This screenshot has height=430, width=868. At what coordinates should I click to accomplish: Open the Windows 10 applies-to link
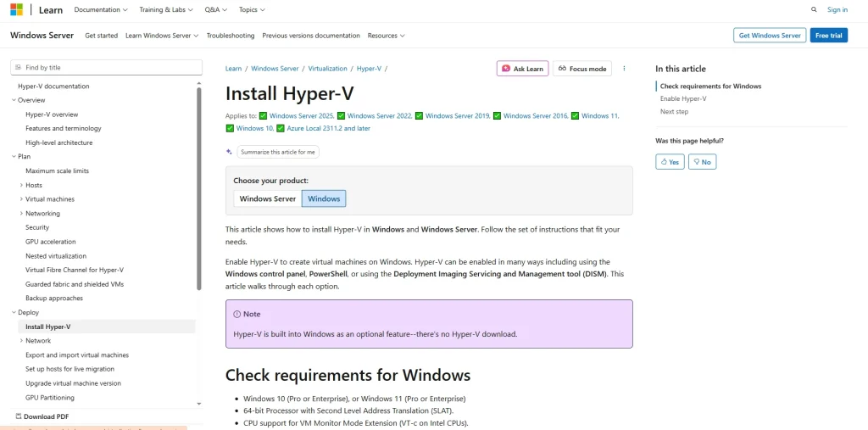point(254,128)
